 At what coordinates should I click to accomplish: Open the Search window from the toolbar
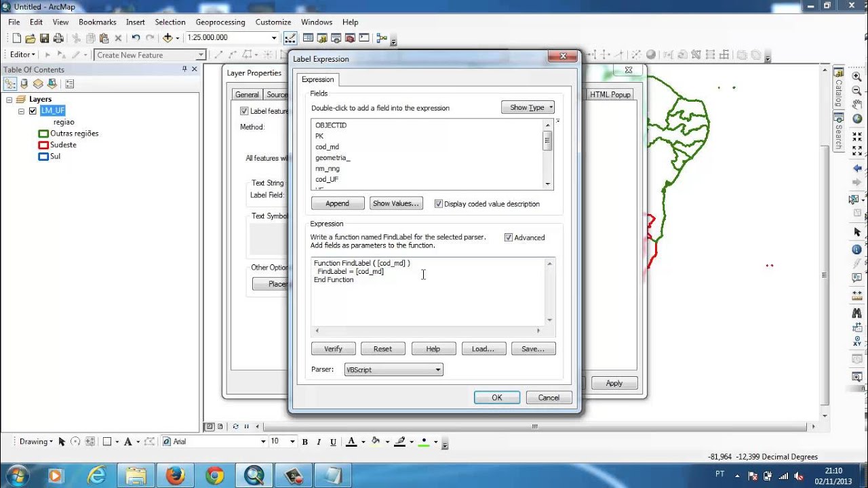[x=336, y=38]
